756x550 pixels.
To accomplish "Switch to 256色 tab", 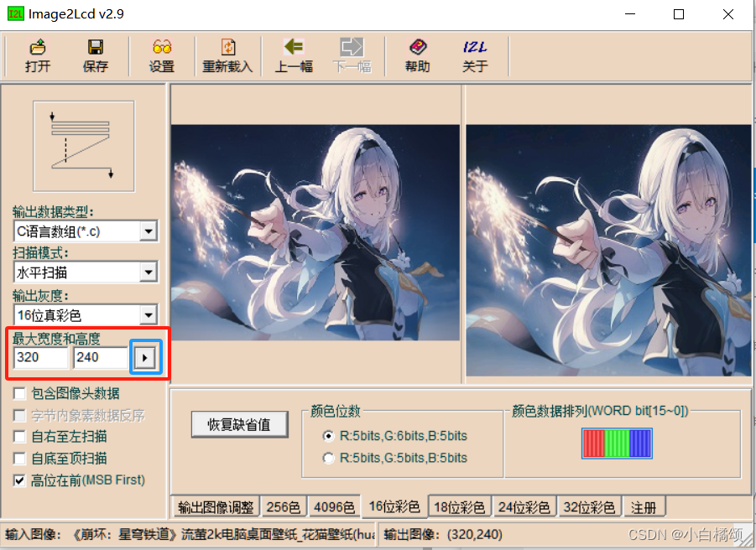I will pos(284,507).
